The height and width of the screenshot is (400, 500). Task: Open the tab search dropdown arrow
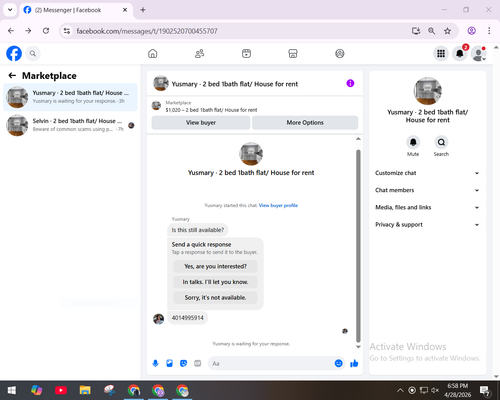click(x=10, y=10)
